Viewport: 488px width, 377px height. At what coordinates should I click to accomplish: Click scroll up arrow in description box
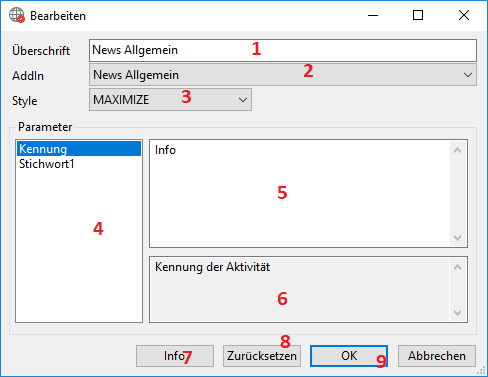458,267
